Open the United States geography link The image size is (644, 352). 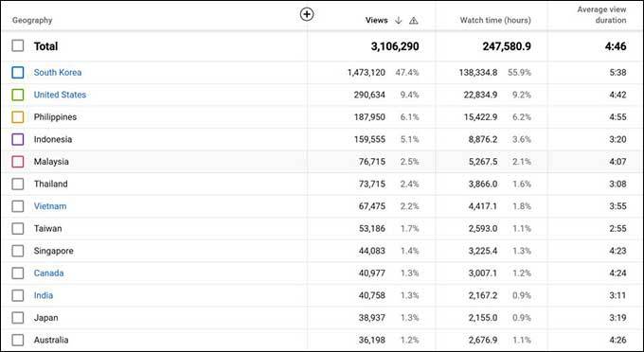60,95
